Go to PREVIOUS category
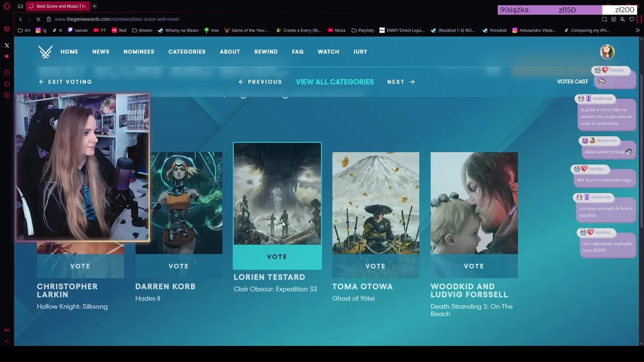The image size is (644, 362). (260, 82)
